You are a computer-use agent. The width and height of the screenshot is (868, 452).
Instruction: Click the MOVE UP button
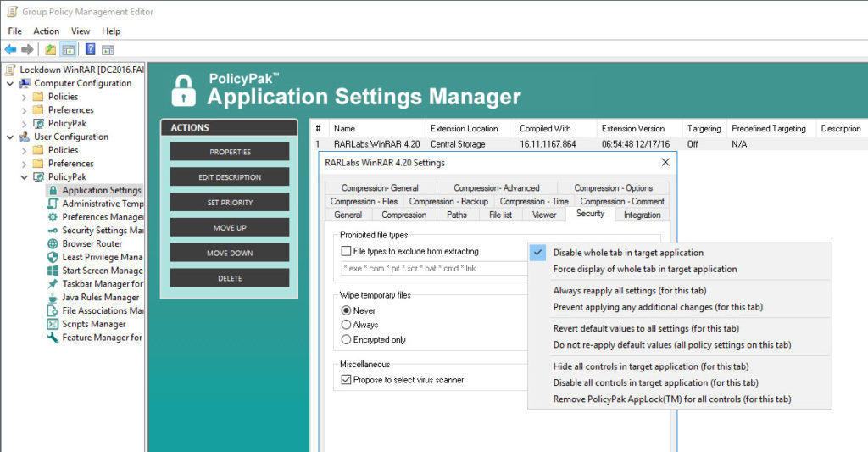click(230, 227)
